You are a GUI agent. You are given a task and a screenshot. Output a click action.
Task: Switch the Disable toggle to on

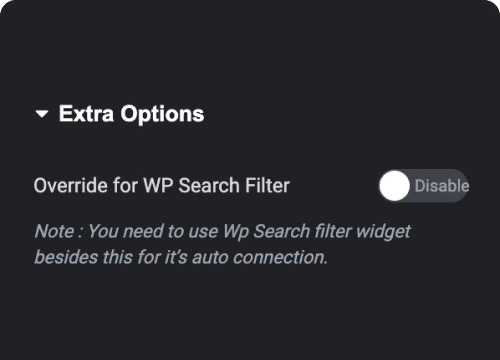click(x=424, y=186)
